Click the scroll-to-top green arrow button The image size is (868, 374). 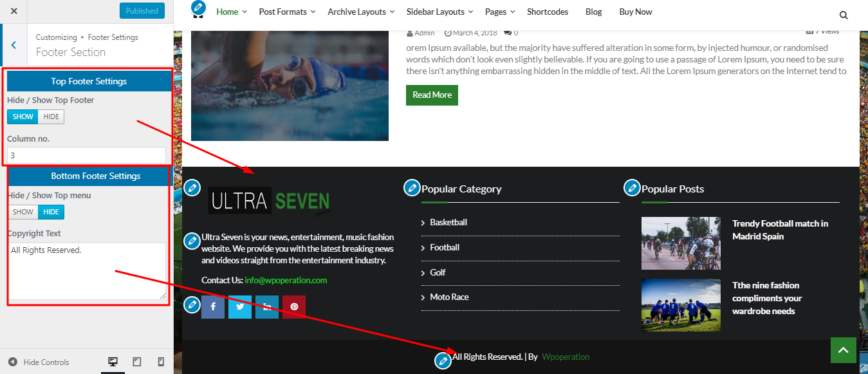click(843, 350)
